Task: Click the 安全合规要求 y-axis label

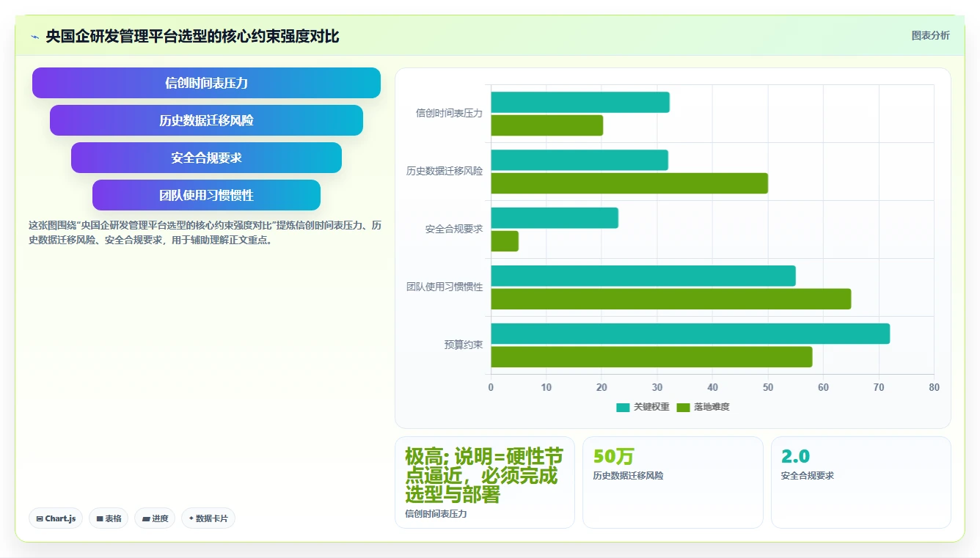Action: pyautogui.click(x=454, y=229)
